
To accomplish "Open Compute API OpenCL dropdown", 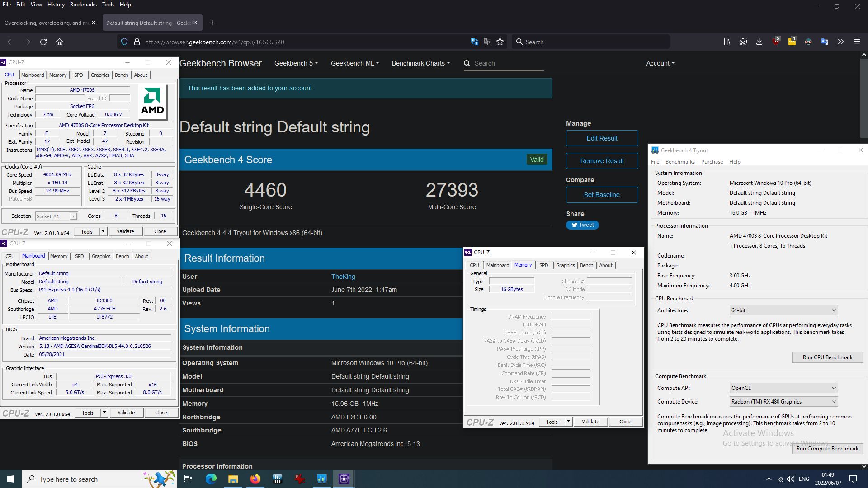I will (783, 388).
